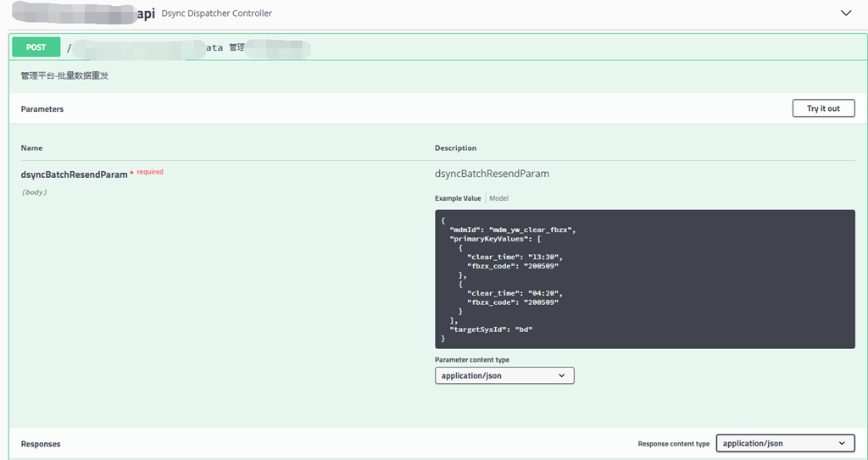Click the green POST method badge
This screenshot has height=460, width=868.
click(36, 47)
